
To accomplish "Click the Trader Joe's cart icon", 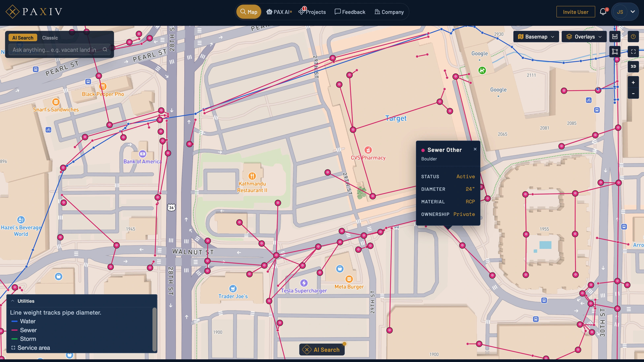I will click(233, 289).
